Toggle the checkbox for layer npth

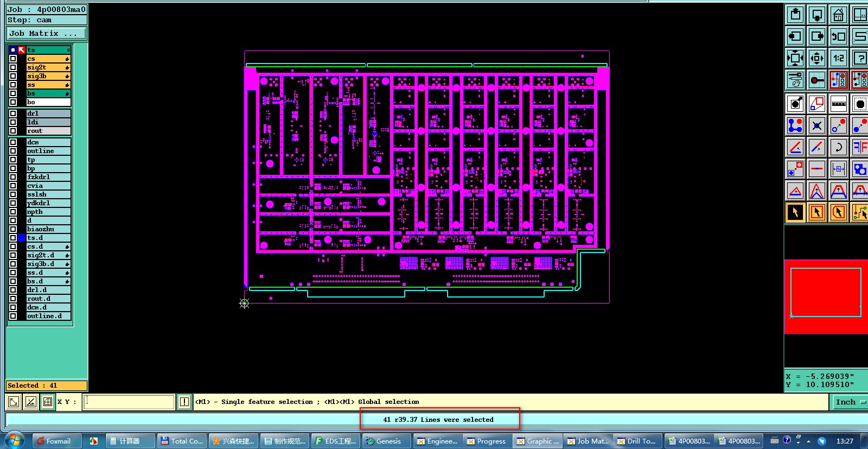(13, 212)
